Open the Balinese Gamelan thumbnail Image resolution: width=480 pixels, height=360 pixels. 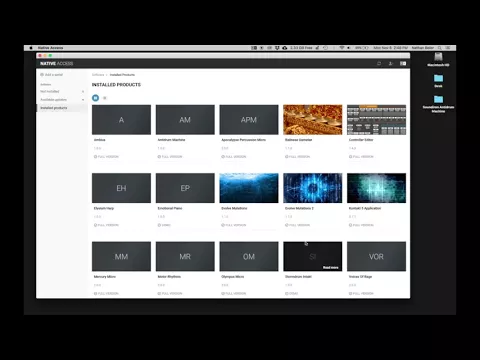pos(313,120)
